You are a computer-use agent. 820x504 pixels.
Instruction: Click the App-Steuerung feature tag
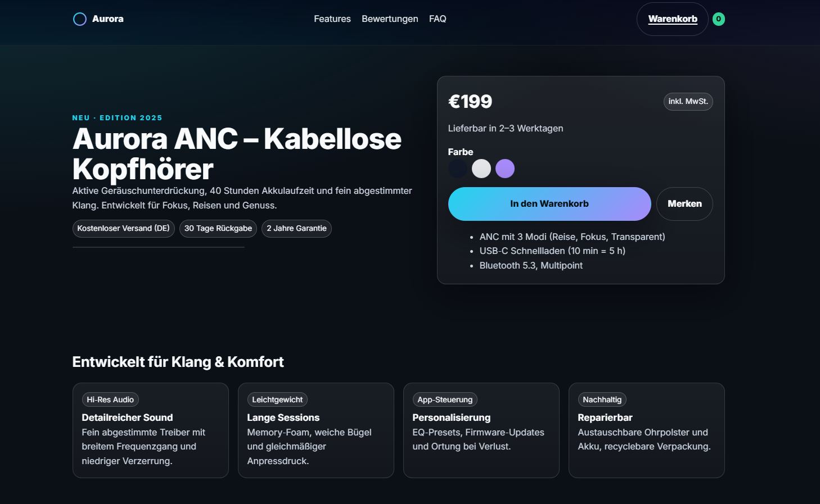click(x=445, y=399)
